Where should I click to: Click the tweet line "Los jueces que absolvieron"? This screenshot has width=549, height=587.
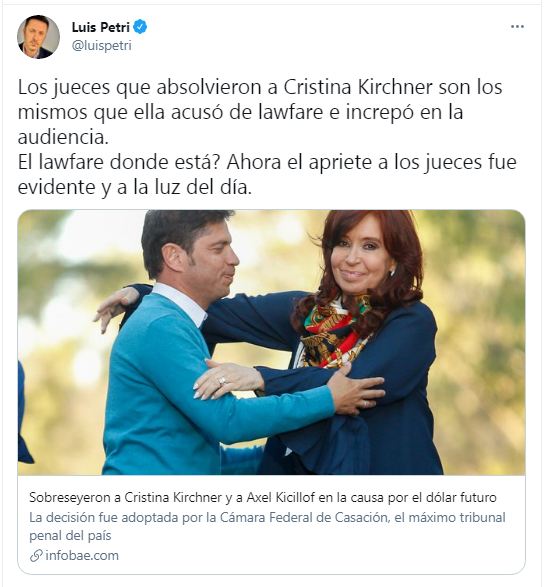point(260,87)
